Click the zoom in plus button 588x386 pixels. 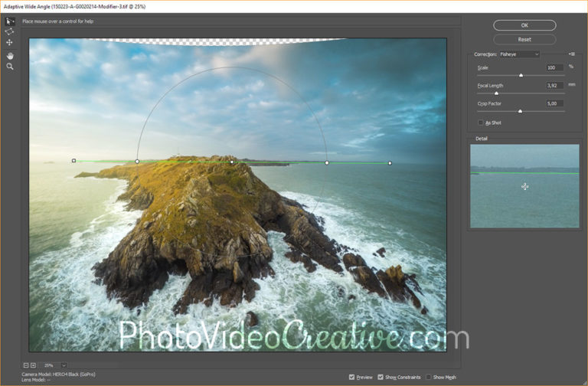(x=33, y=365)
